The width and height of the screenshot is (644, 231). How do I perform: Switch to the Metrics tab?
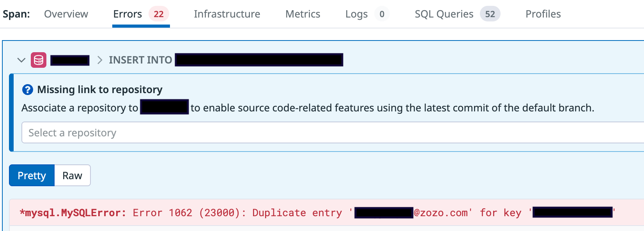pos(303,14)
